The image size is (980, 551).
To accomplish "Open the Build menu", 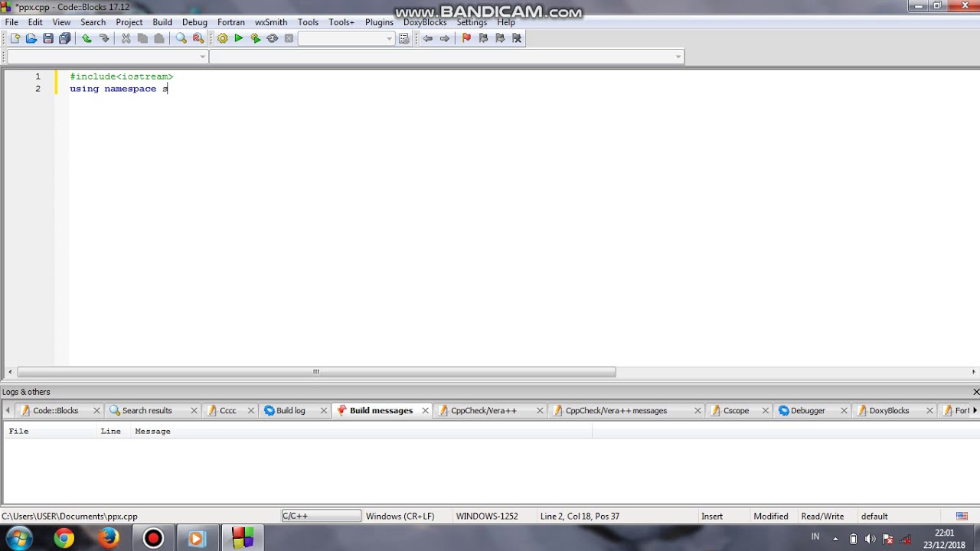I will pyautogui.click(x=162, y=22).
